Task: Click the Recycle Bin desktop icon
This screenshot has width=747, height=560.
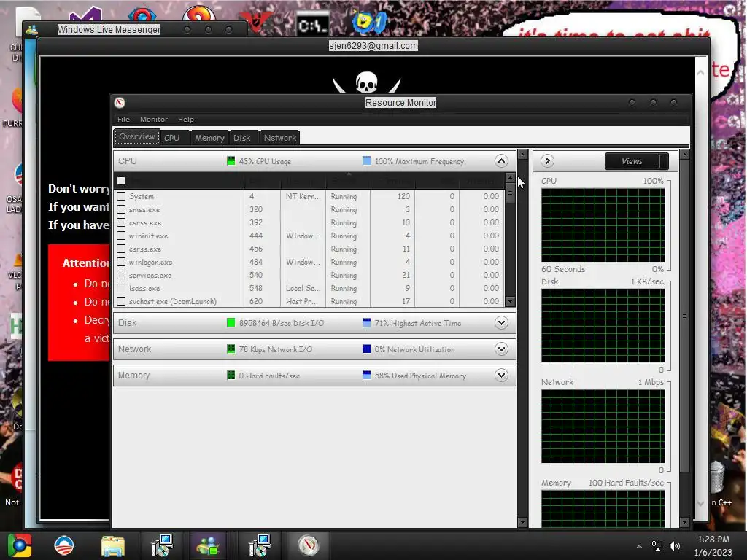Action: coord(716,478)
